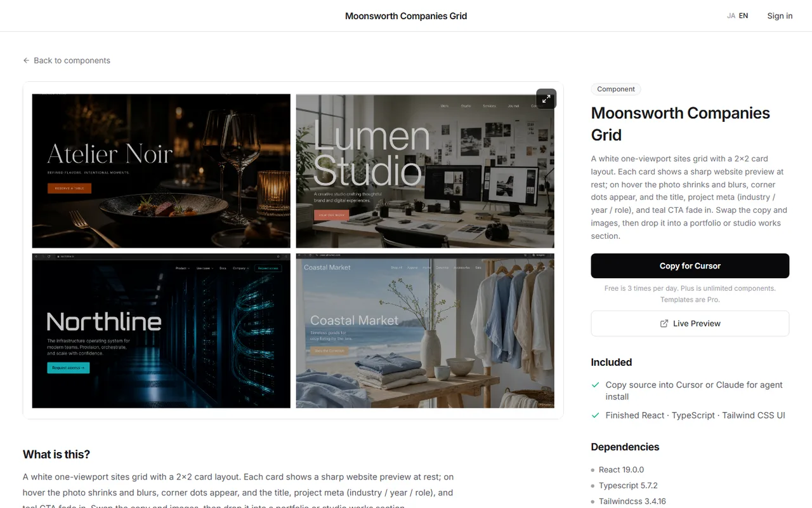The height and width of the screenshot is (508, 812).
Task: Go back via Back to components link
Action: tap(67, 60)
